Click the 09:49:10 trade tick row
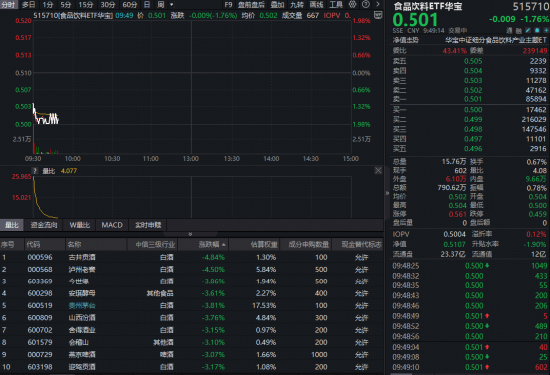This screenshot has width=550, height=375. click(470, 367)
